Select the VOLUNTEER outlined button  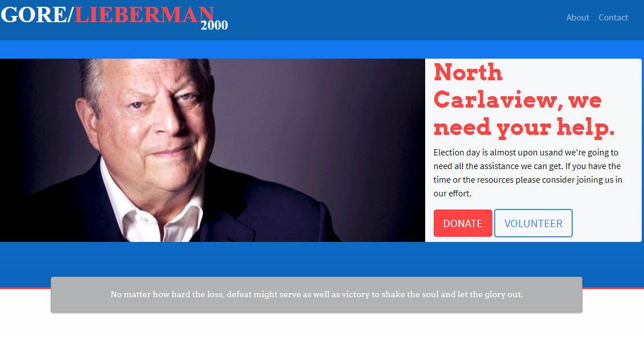tap(533, 223)
